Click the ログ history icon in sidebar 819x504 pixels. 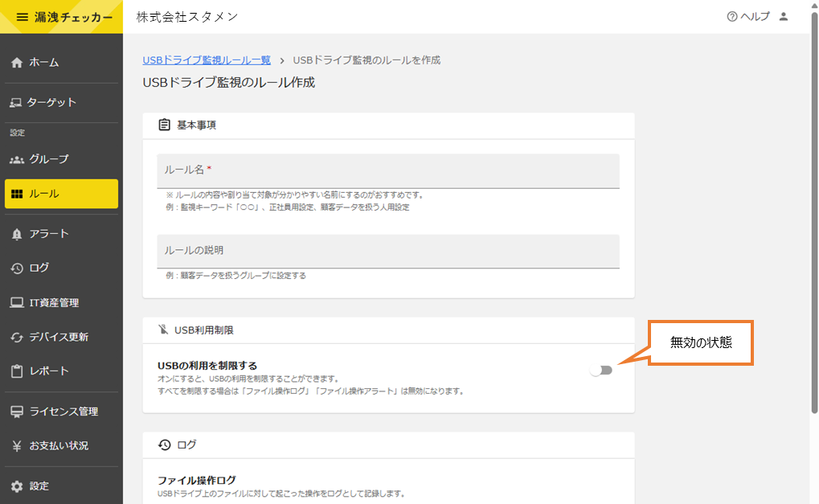[17, 268]
